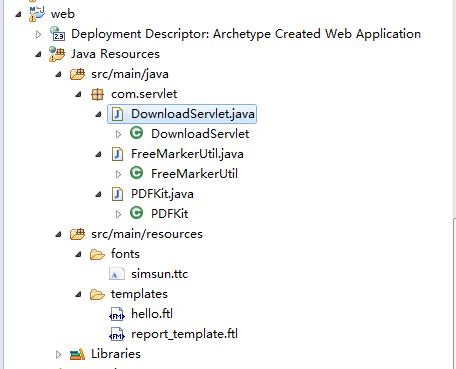The image size is (456, 369).
Task: Collapse the templates folder
Action: (x=78, y=294)
